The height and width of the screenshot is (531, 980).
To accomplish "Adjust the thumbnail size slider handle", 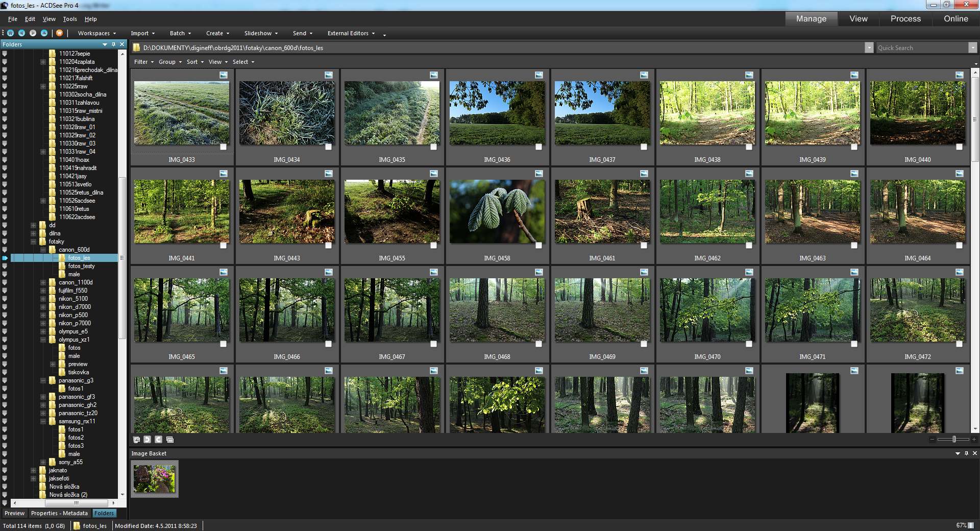I will 954,439.
